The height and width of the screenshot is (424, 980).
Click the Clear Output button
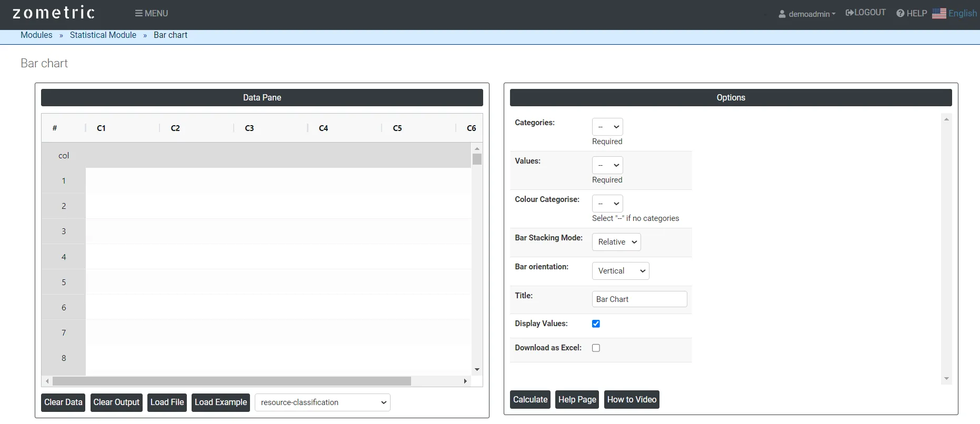pyautogui.click(x=116, y=402)
